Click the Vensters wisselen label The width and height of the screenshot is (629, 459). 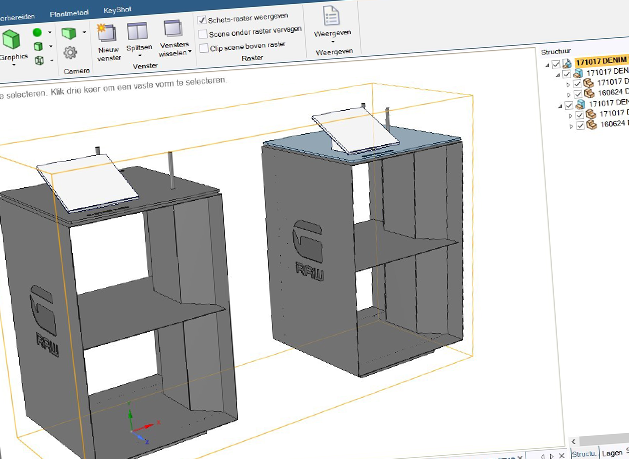[175, 49]
